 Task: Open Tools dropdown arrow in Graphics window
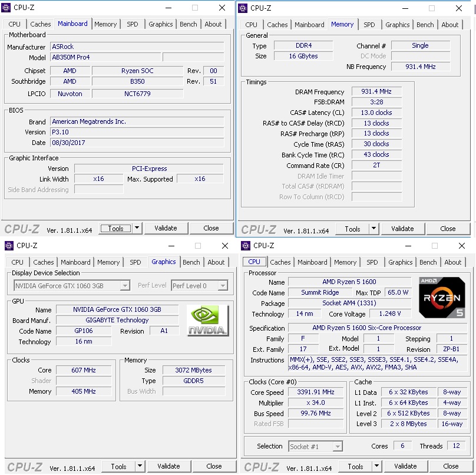[140, 466]
